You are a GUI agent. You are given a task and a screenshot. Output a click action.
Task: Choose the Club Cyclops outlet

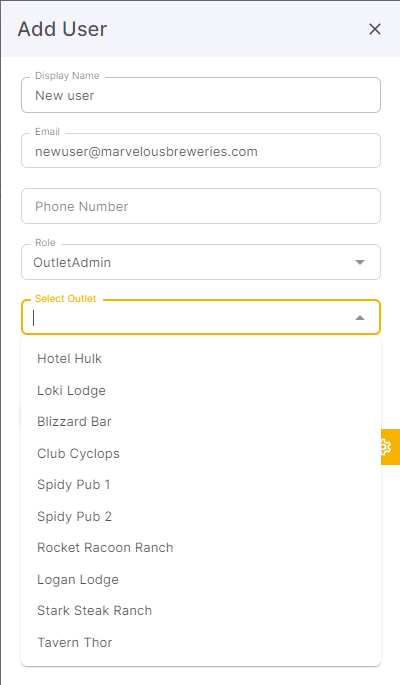[x=201, y=453]
